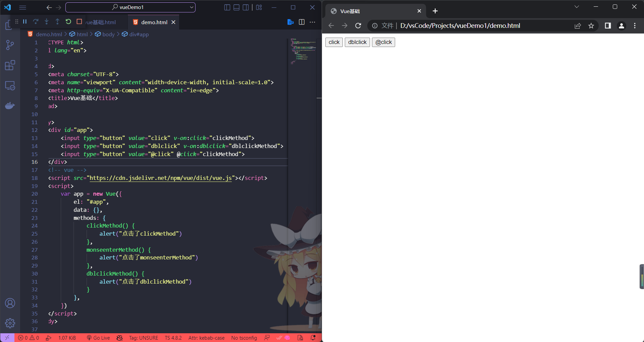Open the Extensions view

(10, 65)
